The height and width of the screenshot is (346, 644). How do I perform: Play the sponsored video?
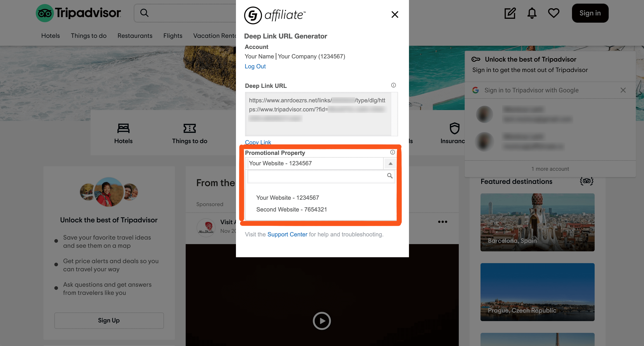(322, 321)
